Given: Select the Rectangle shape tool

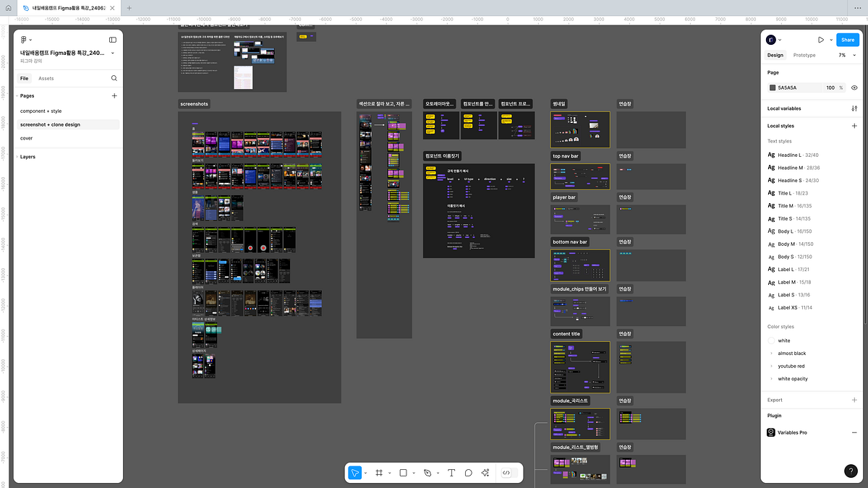Looking at the screenshot, I should [404, 473].
